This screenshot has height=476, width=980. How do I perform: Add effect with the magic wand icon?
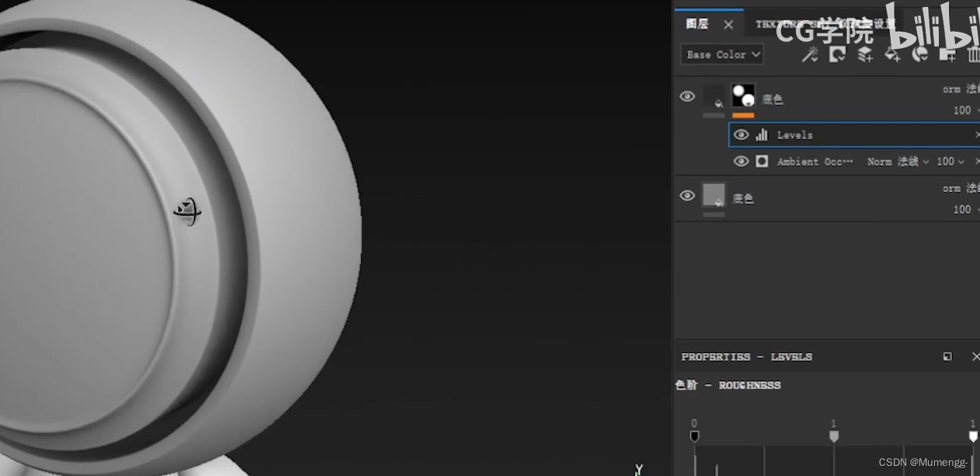coord(810,54)
